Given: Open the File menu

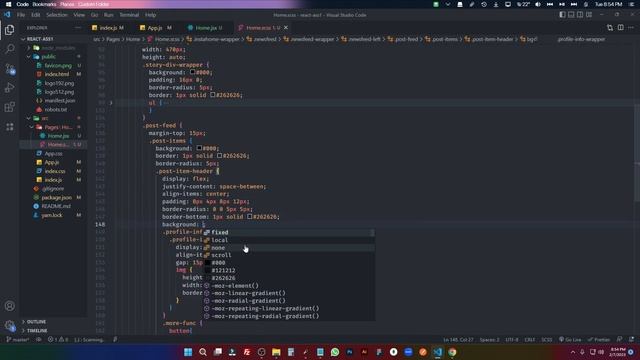Looking at the screenshot, I should point(21,15).
